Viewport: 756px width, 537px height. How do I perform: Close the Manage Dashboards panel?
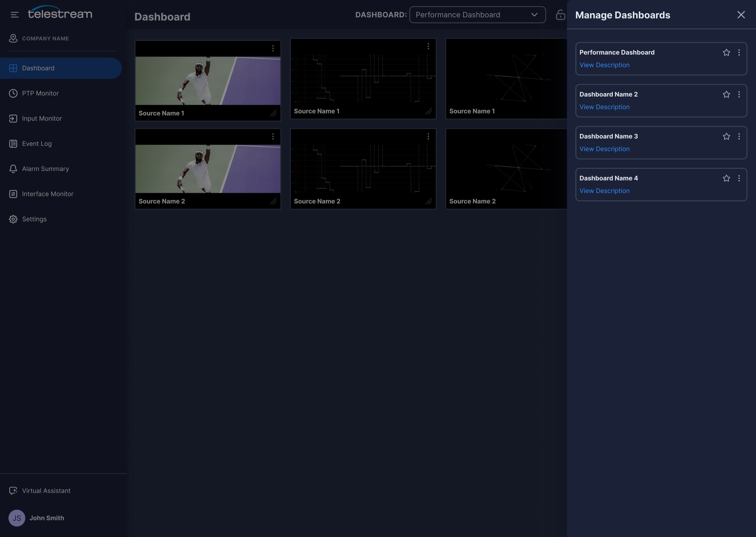tap(741, 15)
